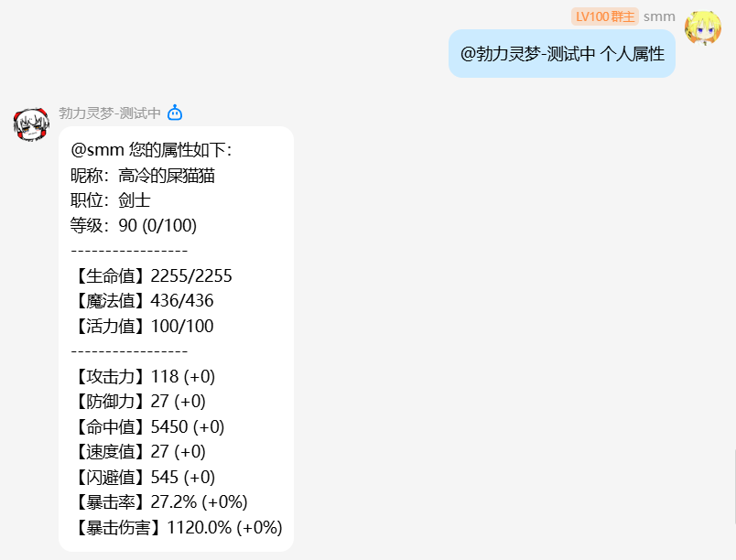Click the 等级：90 (0/100) line
Viewport: 736px width, 560px height.
point(134,225)
